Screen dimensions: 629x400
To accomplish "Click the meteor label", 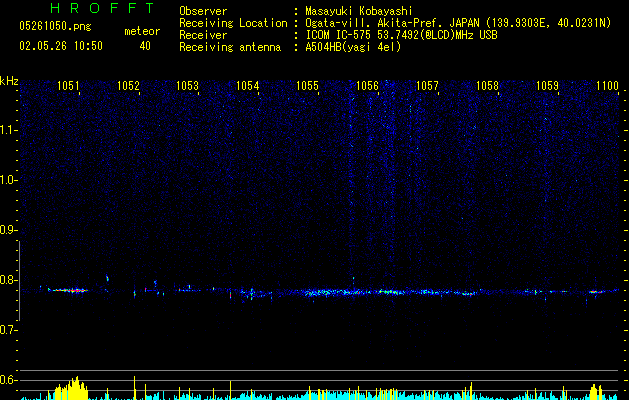I will click(x=142, y=31).
